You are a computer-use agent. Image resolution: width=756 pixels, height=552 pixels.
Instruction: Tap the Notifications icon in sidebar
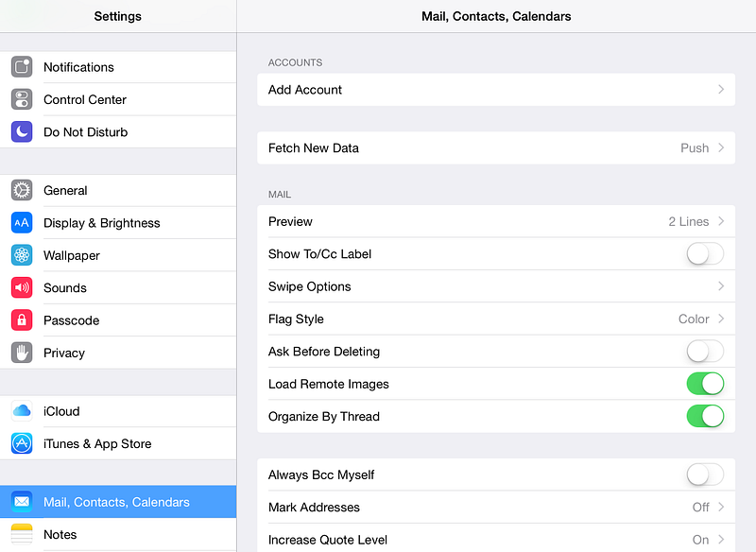[x=22, y=67]
